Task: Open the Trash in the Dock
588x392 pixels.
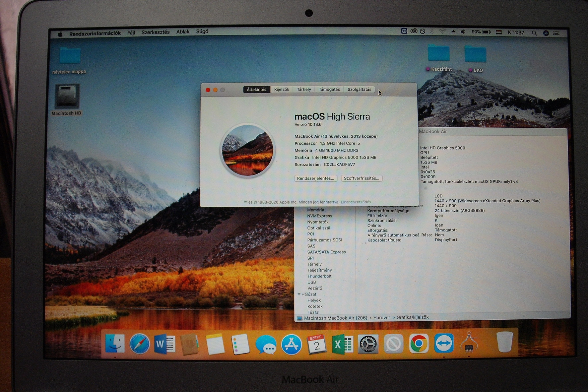Action: 504,342
